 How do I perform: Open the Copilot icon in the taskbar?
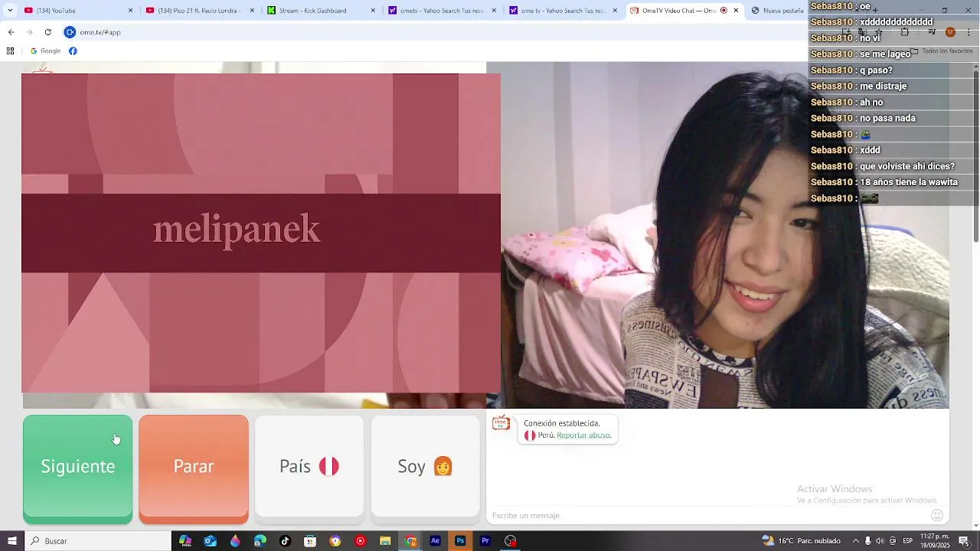pos(185,541)
